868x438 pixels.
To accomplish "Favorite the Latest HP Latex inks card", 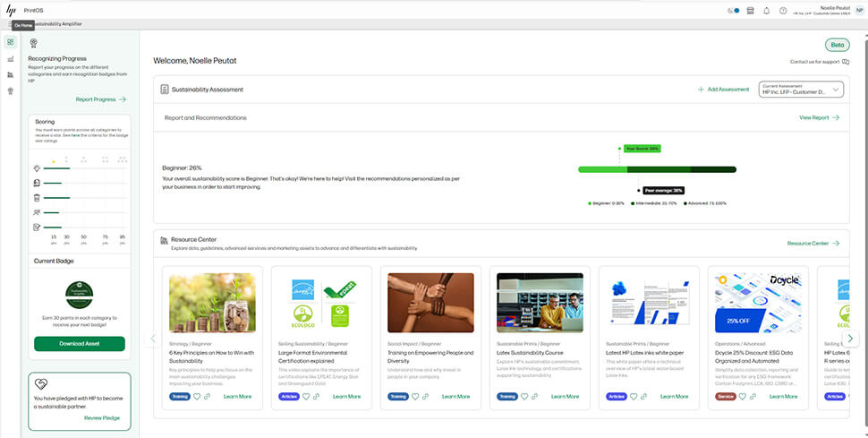I will (634, 397).
